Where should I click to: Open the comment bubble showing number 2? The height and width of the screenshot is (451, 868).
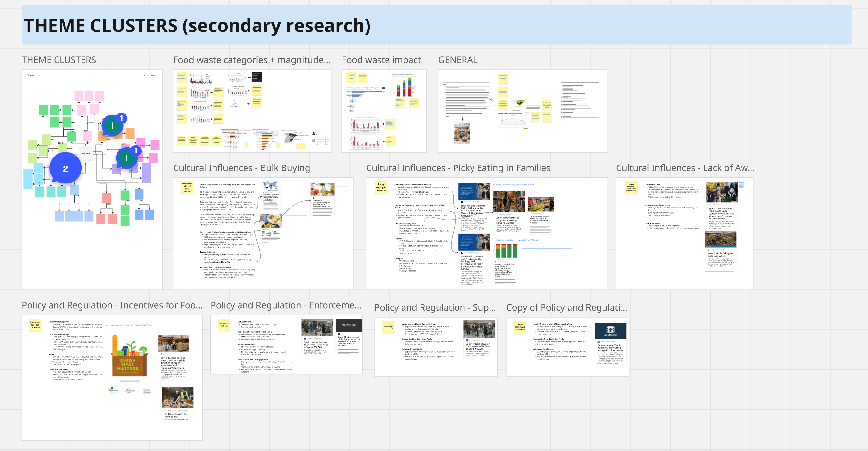(x=65, y=168)
